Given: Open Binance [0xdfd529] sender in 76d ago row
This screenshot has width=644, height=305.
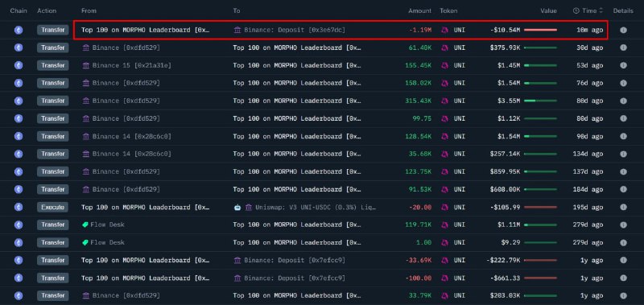Looking at the screenshot, I should tap(126, 83).
